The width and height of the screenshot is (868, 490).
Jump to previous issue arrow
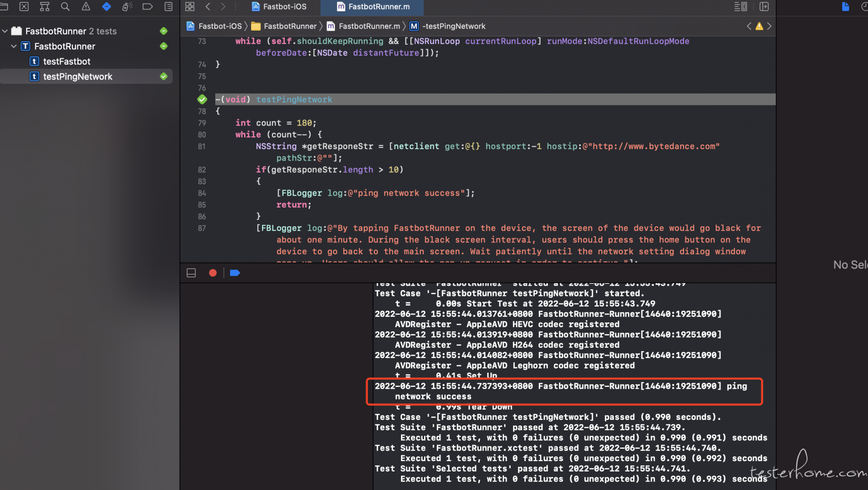pos(749,26)
